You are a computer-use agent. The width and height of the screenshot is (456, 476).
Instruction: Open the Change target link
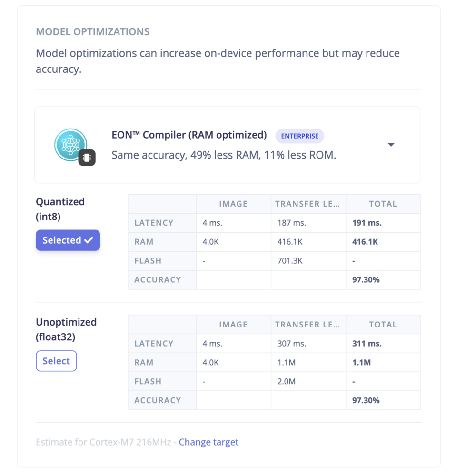[208, 442]
